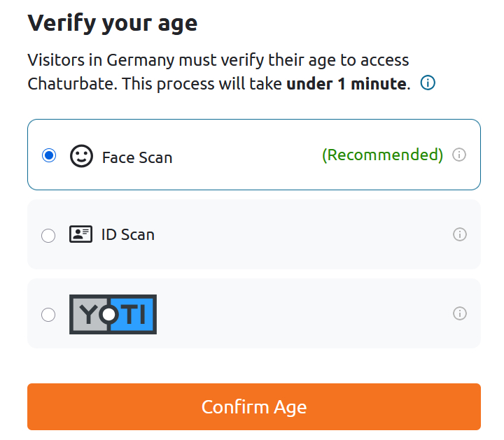Click the word "Chaturbate" in the description
Viewport: 504px width, 440px height.
pos(71,84)
